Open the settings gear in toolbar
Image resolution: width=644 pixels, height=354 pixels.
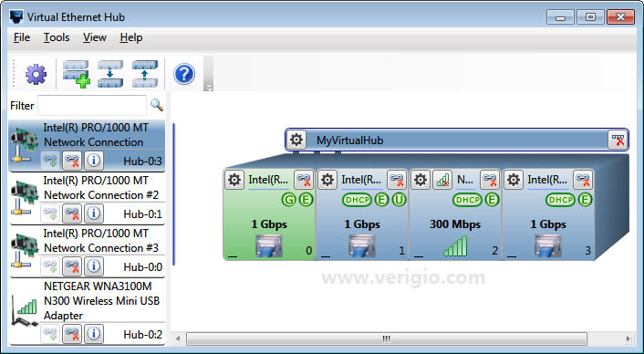36,75
